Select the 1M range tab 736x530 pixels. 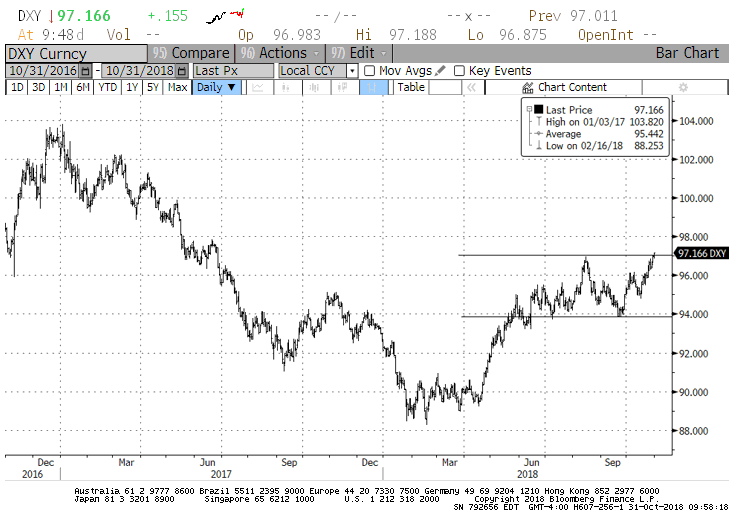pyautogui.click(x=61, y=87)
